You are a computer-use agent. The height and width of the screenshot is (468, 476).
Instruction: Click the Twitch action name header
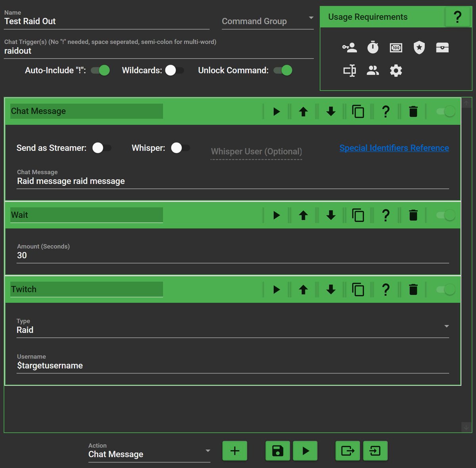(x=86, y=289)
